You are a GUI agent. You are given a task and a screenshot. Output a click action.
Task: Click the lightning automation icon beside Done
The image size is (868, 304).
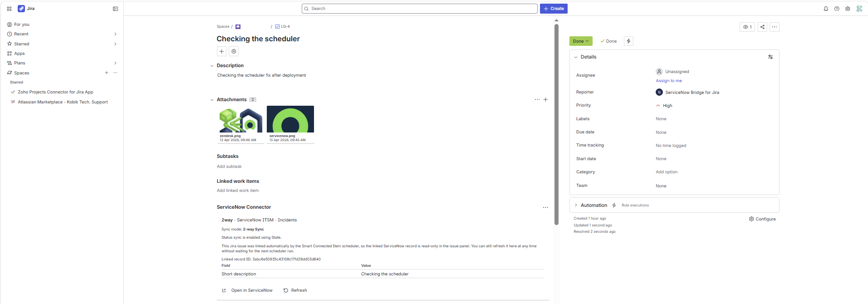tap(628, 41)
